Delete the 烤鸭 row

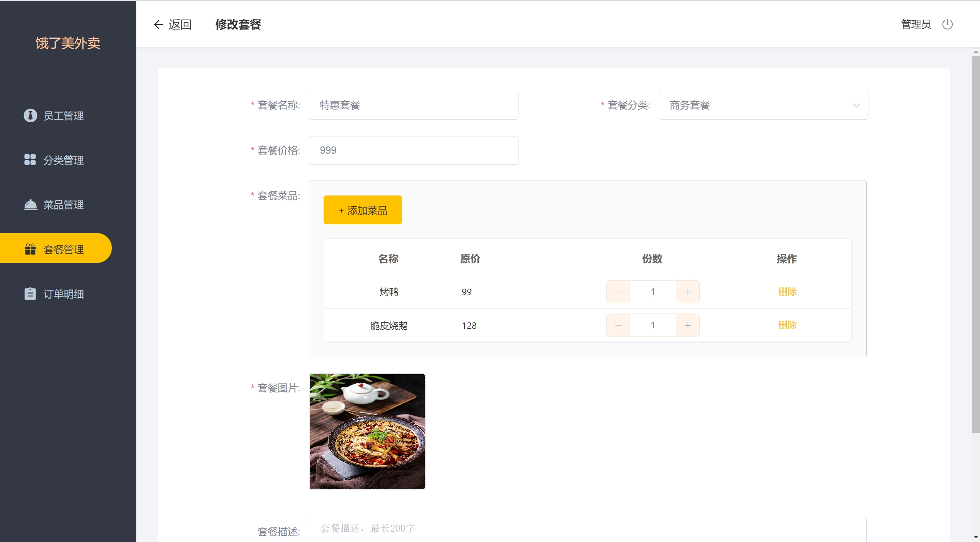click(x=787, y=292)
